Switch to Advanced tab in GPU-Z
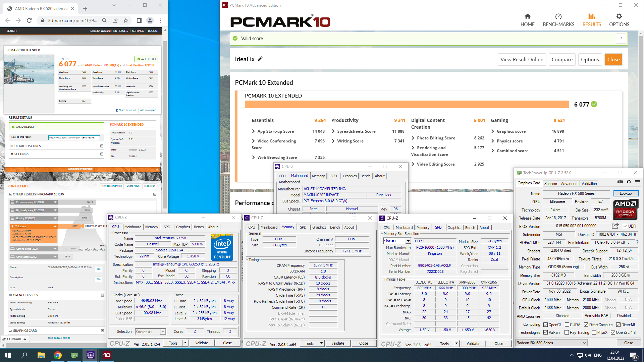The height and width of the screenshot is (362, 644). [569, 184]
